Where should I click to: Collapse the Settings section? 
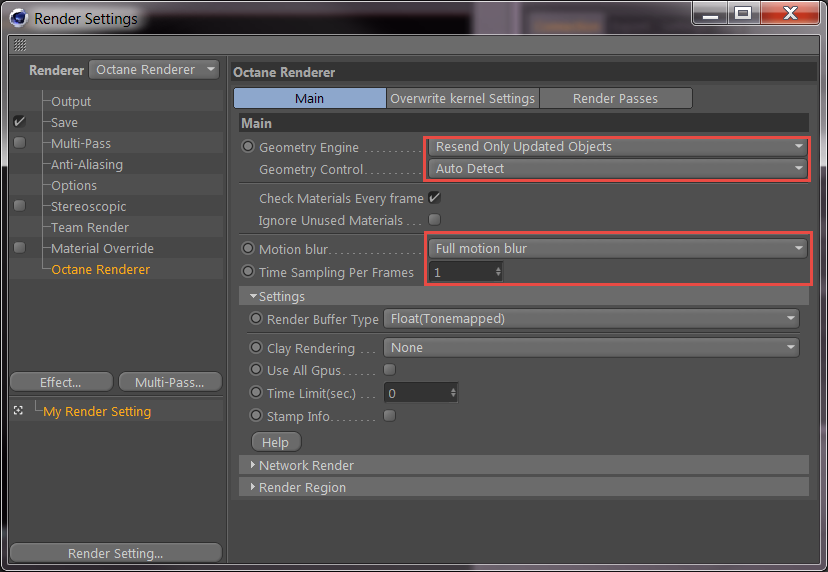253,296
